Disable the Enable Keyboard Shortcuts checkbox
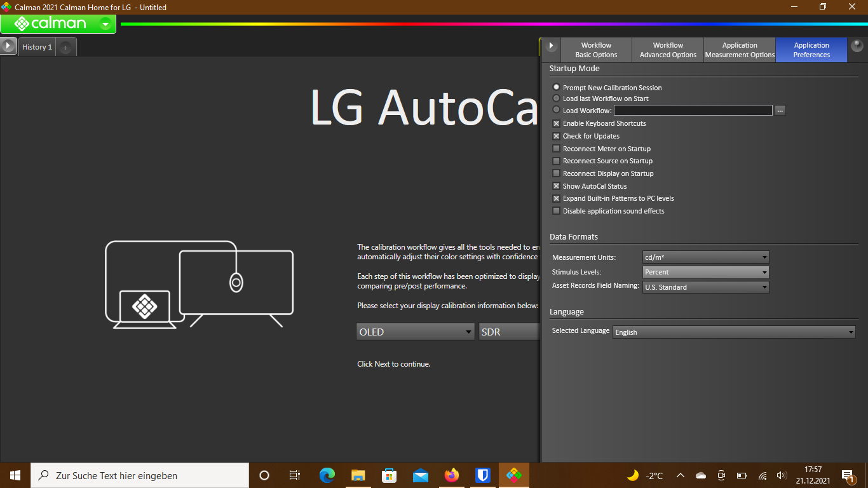 click(x=557, y=123)
